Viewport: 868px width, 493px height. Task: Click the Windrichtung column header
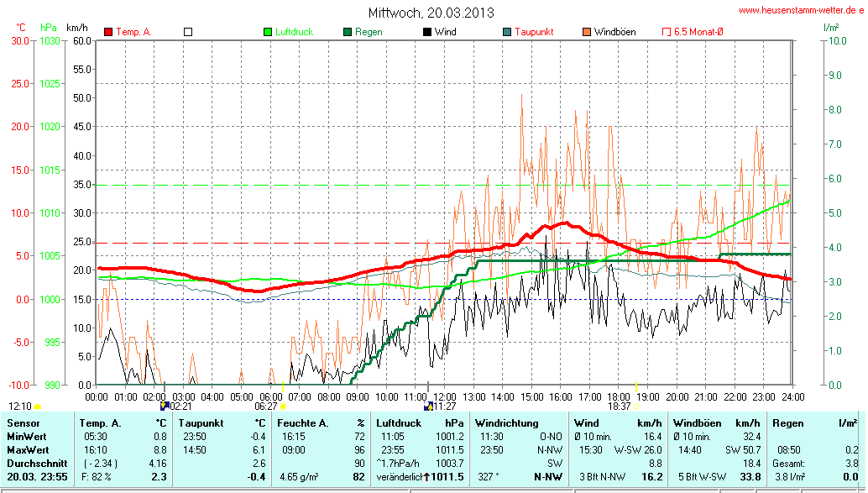(x=506, y=423)
